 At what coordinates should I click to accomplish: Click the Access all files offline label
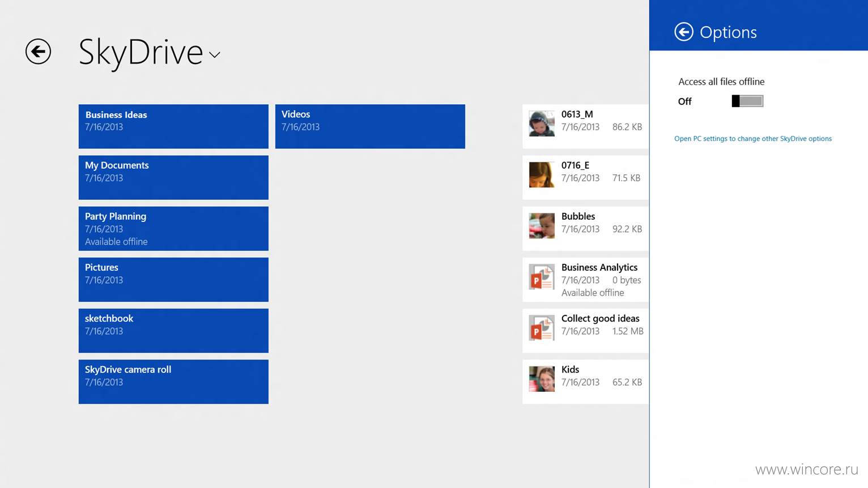[721, 82]
